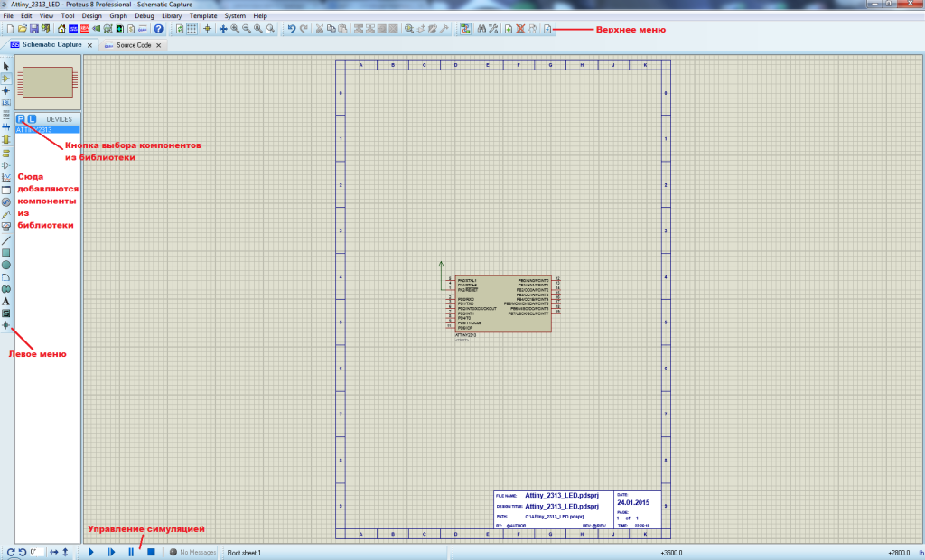Switch to the Source Code tab
The image size is (925, 560).
(x=134, y=45)
